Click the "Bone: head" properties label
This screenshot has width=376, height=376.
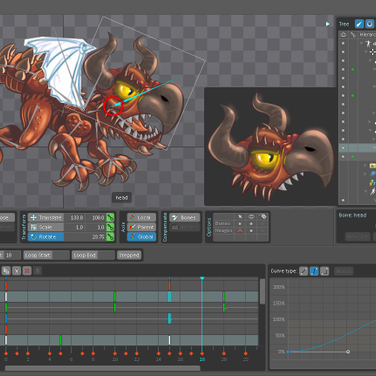point(352,215)
